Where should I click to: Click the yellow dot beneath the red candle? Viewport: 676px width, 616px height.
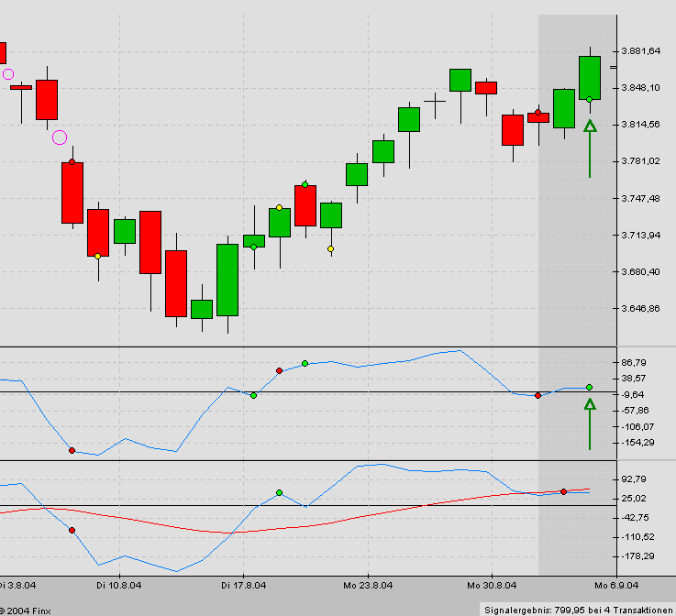[98, 256]
